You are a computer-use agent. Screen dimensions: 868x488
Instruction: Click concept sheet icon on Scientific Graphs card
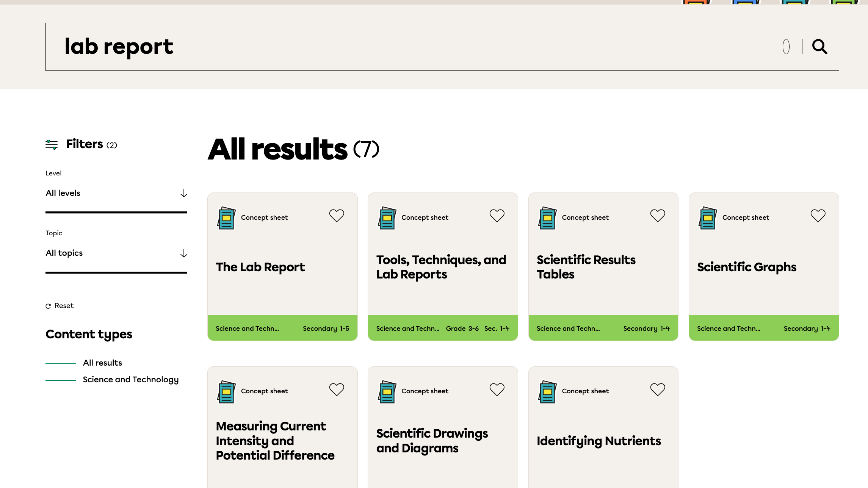click(708, 218)
